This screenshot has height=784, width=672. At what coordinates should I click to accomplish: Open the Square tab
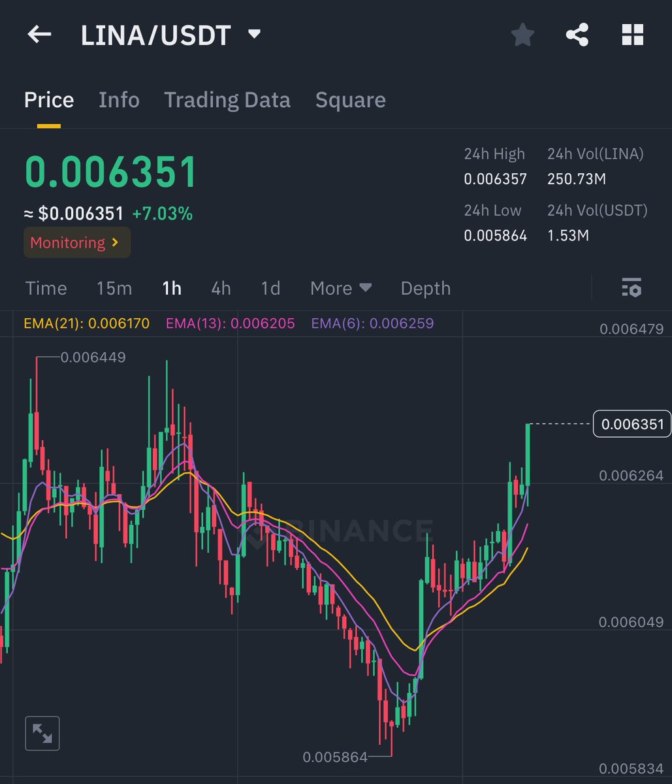[351, 100]
